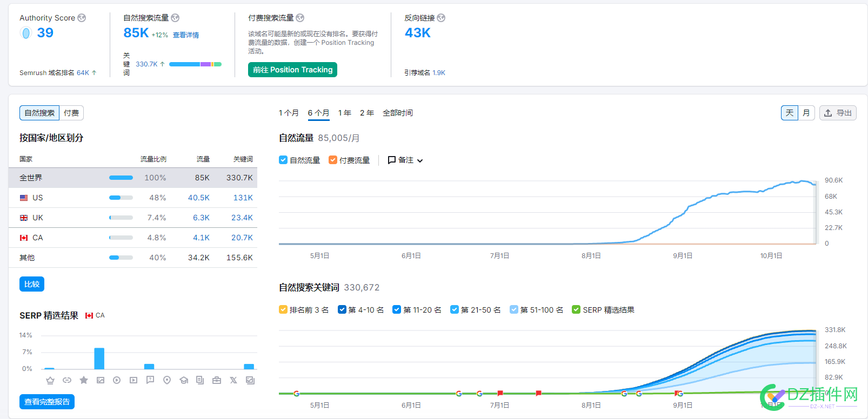Click the UK keywords value 23.4K

[x=242, y=218]
